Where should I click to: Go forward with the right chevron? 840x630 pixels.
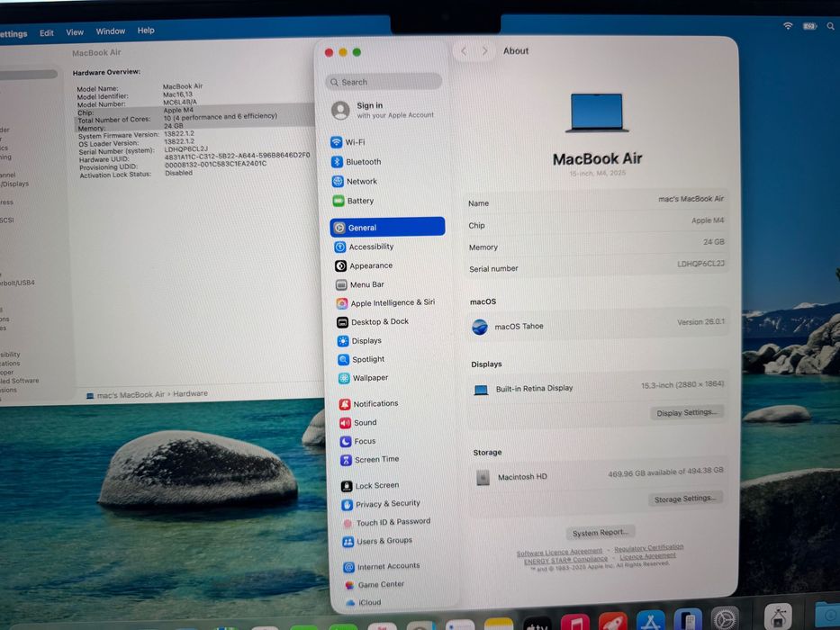coord(484,51)
